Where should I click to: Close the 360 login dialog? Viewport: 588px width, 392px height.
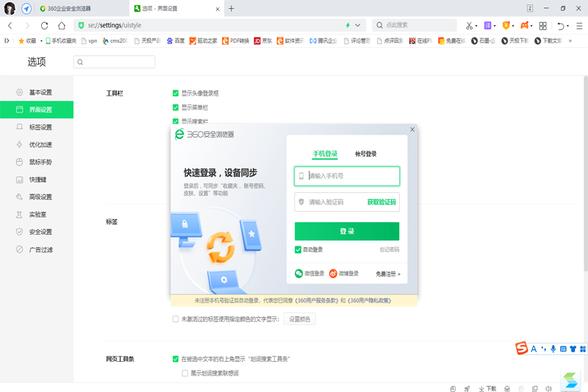point(412,129)
